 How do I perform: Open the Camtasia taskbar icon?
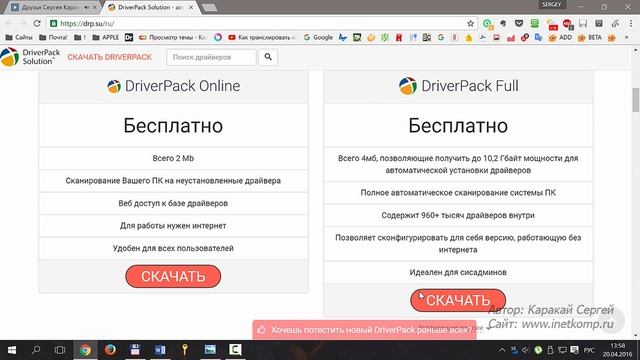point(235,350)
